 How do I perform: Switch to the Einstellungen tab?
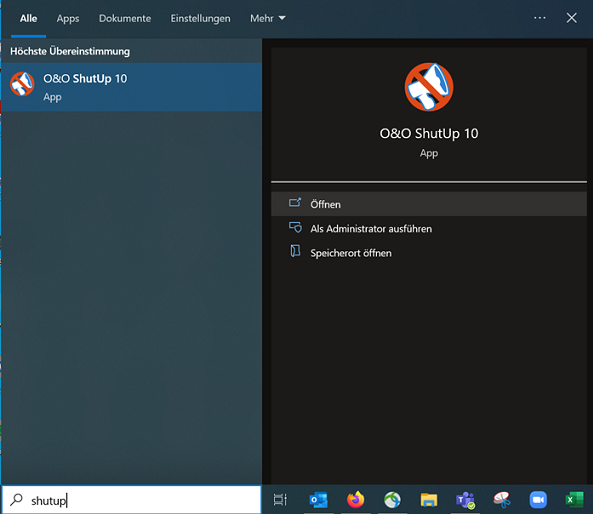click(200, 19)
